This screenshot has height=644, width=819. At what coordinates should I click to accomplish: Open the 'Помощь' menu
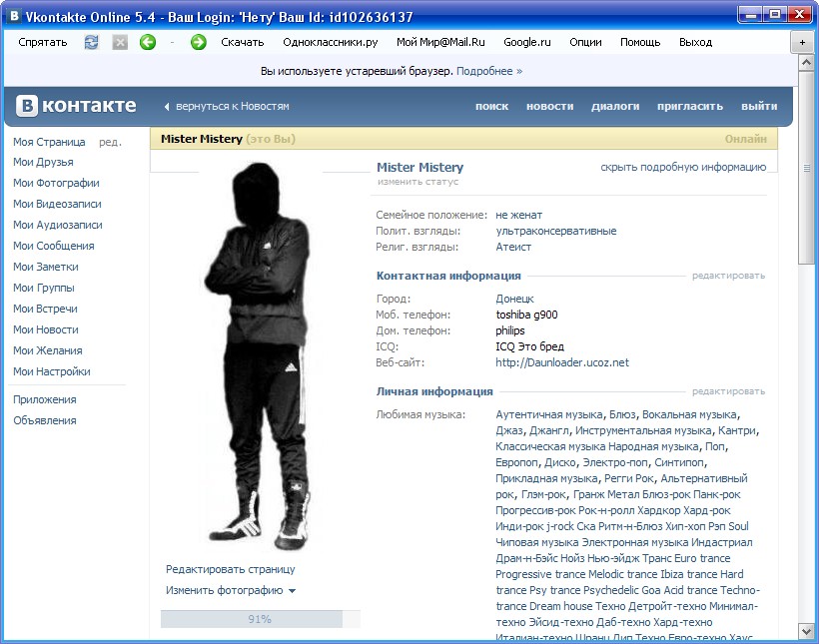(x=640, y=42)
